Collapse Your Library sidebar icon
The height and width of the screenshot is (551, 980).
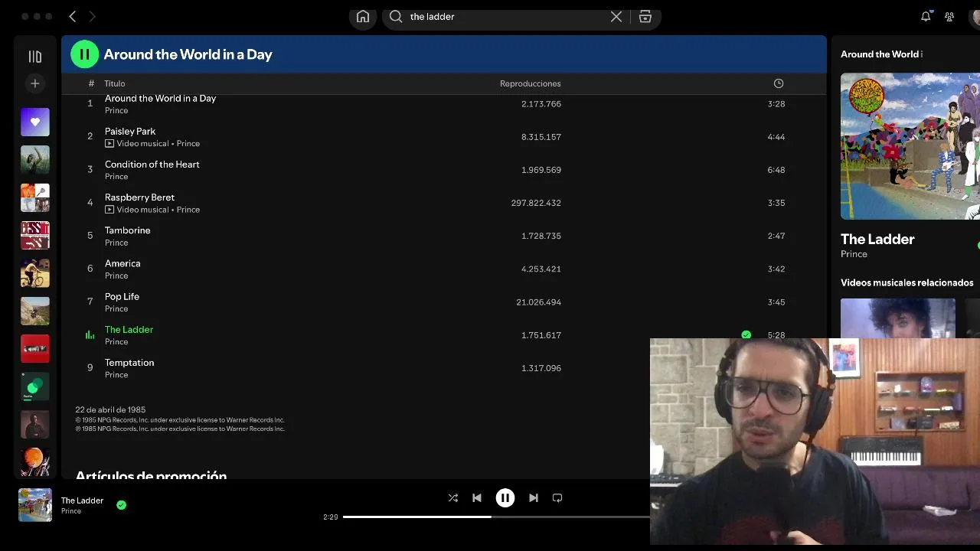tap(35, 57)
